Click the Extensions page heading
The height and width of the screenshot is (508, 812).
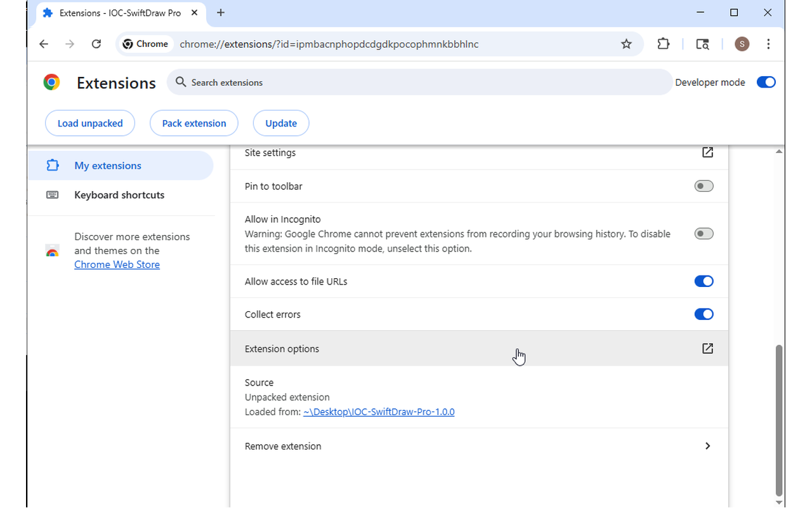click(x=116, y=83)
